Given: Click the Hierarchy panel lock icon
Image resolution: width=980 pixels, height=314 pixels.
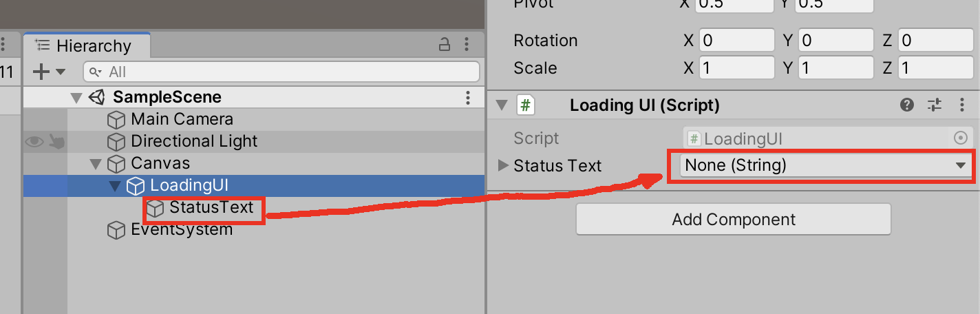Looking at the screenshot, I should coord(445,45).
